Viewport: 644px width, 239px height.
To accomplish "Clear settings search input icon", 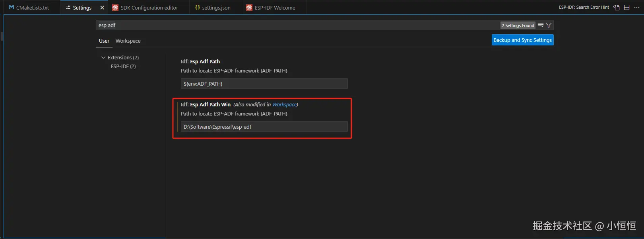I will click(x=541, y=25).
